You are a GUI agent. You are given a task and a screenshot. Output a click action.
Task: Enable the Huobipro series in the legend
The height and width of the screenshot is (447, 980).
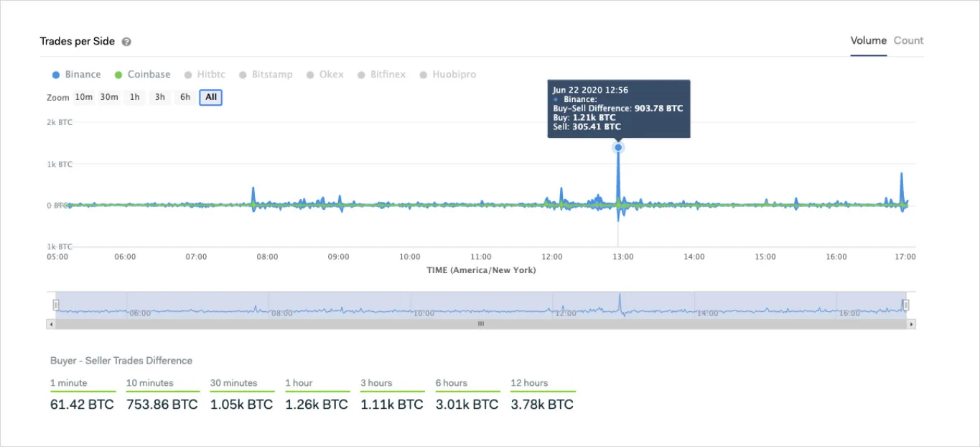448,75
